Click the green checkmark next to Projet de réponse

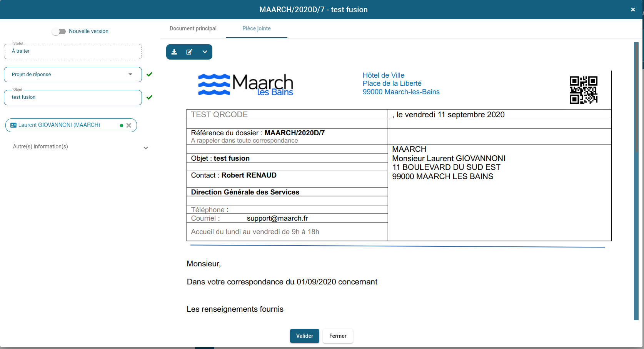click(149, 74)
